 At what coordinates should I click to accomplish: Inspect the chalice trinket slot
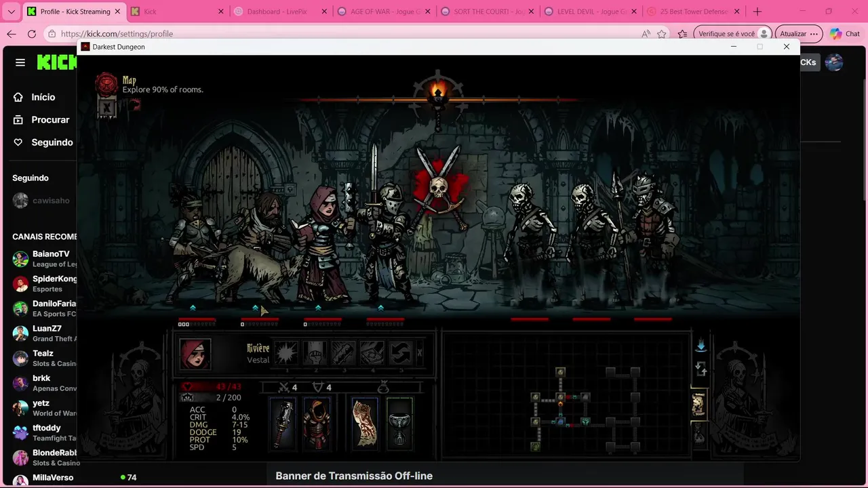coord(399,423)
